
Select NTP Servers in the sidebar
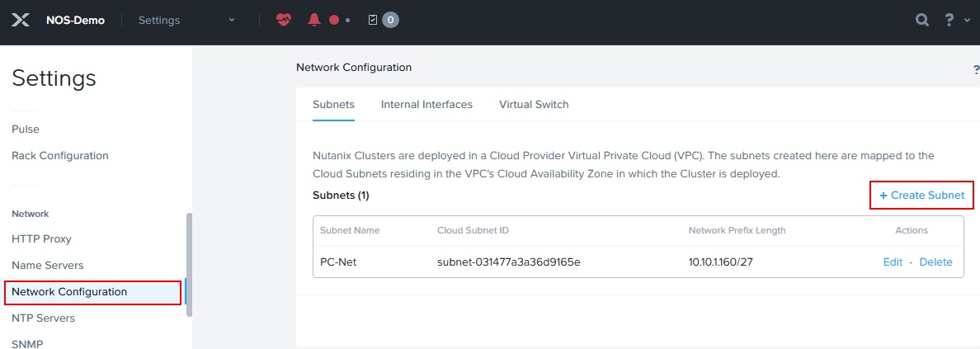(43, 318)
